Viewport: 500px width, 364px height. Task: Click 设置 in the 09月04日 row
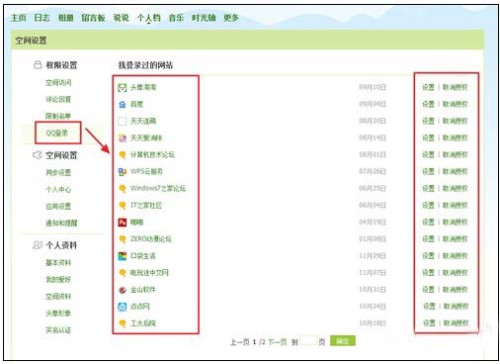(x=428, y=104)
